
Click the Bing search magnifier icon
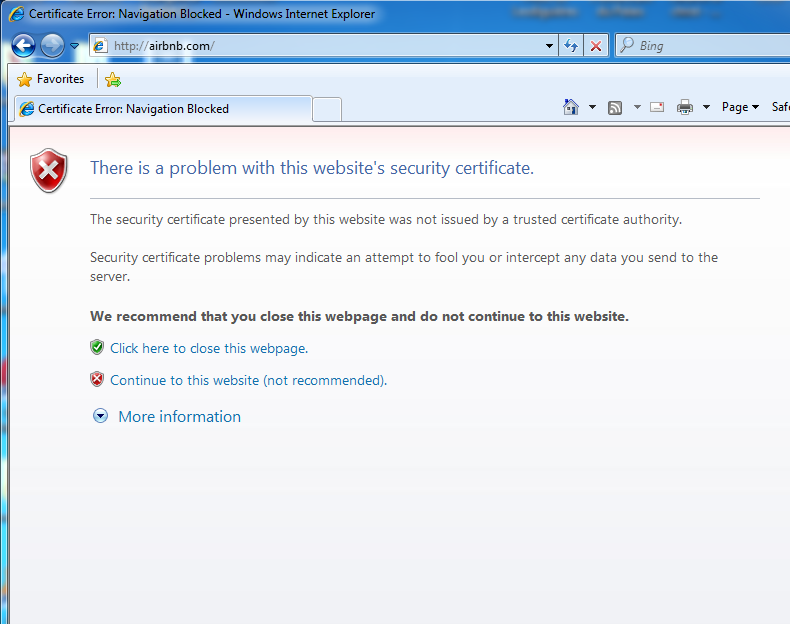click(x=627, y=45)
